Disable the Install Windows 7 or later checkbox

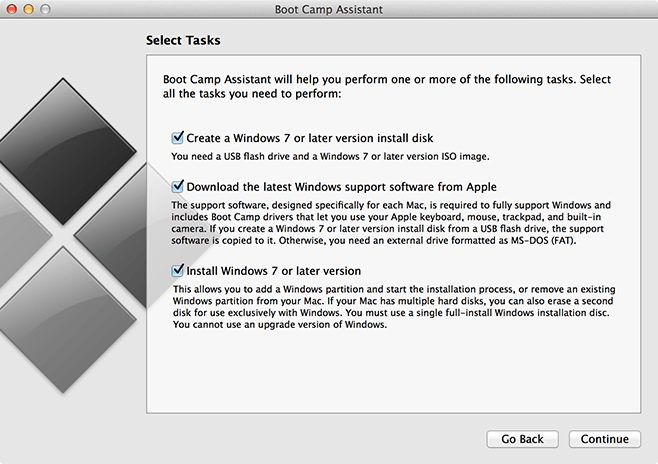178,271
